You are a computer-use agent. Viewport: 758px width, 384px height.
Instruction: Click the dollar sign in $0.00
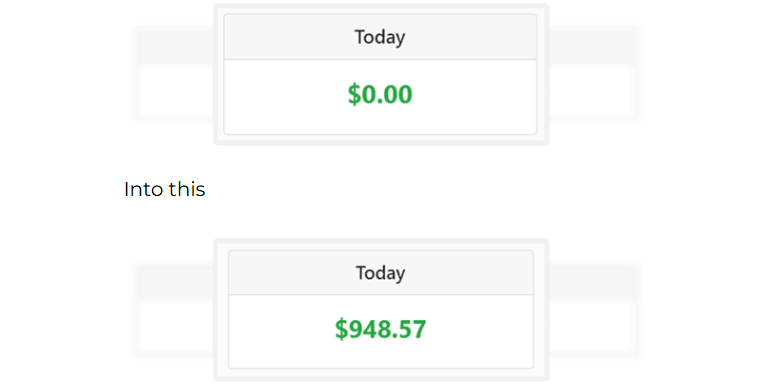(354, 94)
